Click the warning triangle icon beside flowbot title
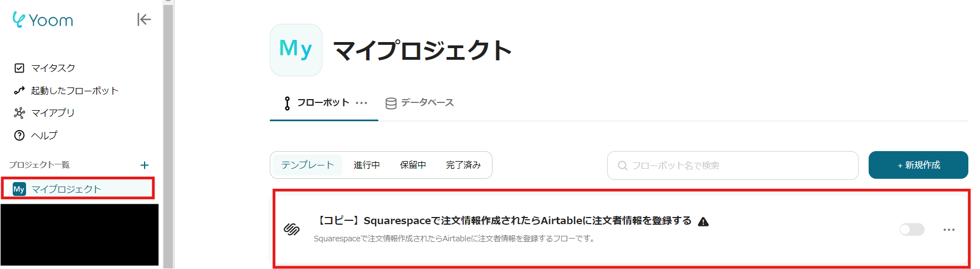Viewport: 980px width, 269px height. 704,222
